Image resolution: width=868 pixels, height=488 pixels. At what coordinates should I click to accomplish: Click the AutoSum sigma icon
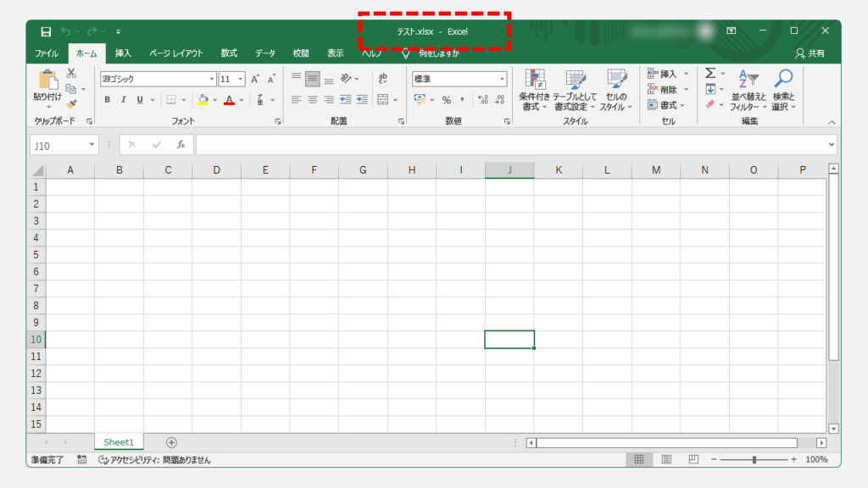click(710, 74)
